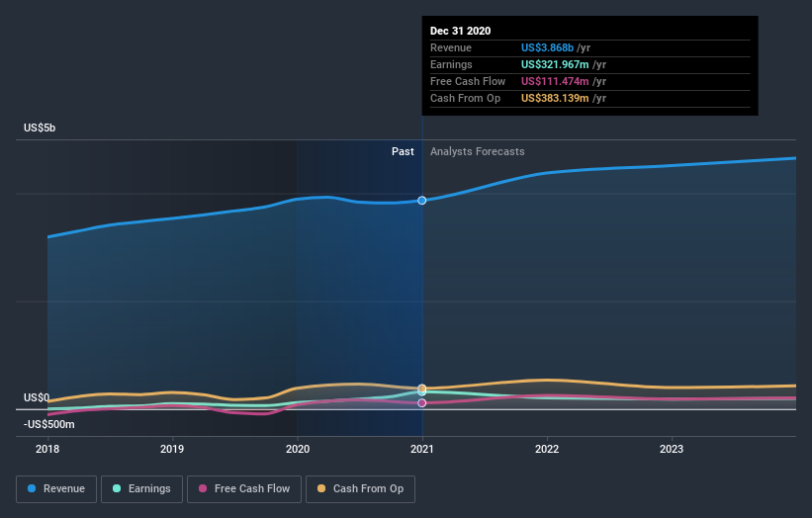Select the 2018 x-axis label
812x518 pixels.
pyautogui.click(x=47, y=449)
